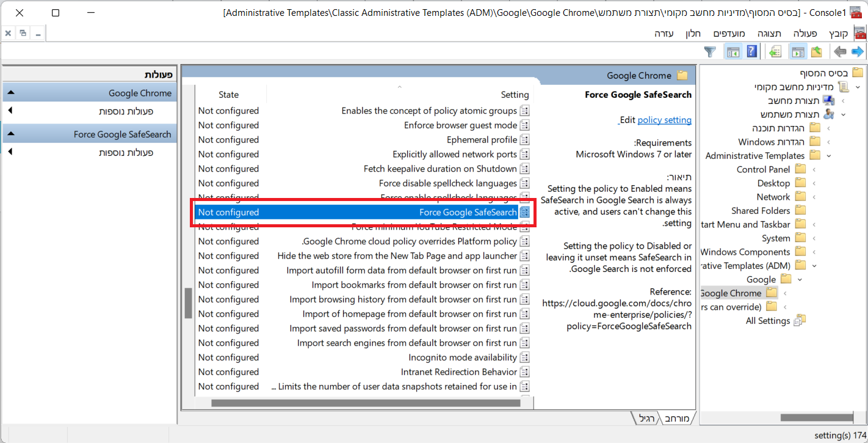Click the policy icon next to Ephemeral profile
This screenshot has height=443, width=868.
tap(524, 140)
